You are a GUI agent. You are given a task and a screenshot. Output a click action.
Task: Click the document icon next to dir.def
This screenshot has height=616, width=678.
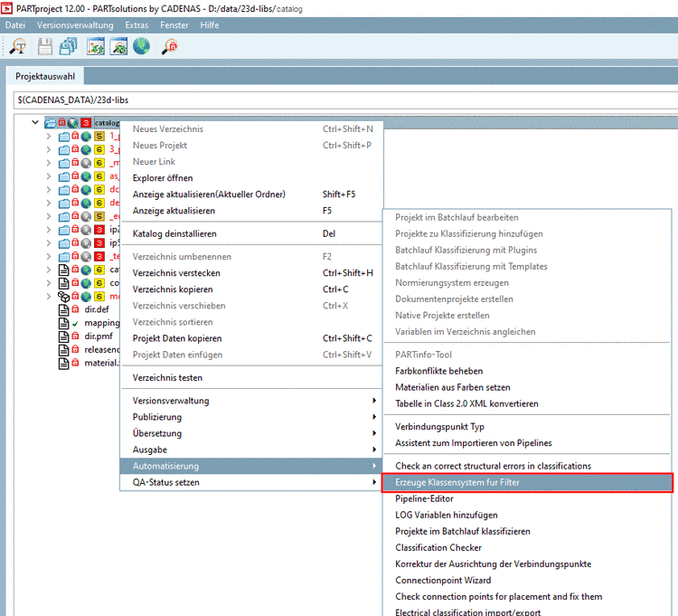coord(63,309)
